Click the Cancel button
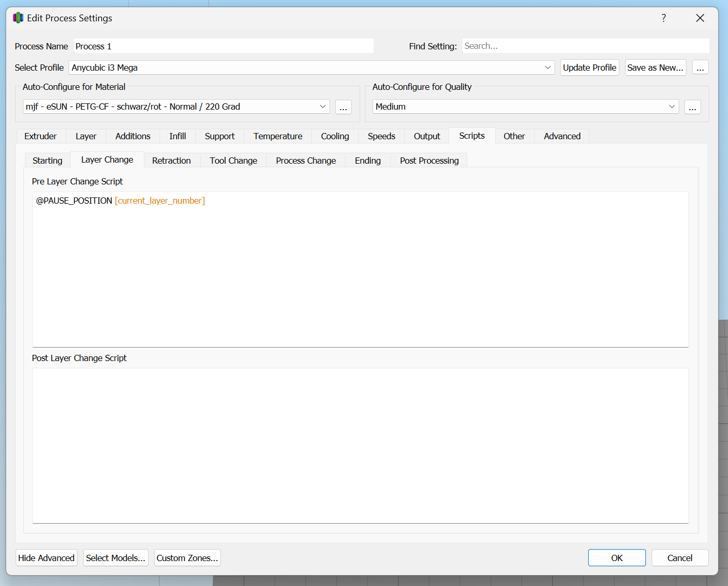Viewport: 728px width, 586px height. click(x=680, y=558)
